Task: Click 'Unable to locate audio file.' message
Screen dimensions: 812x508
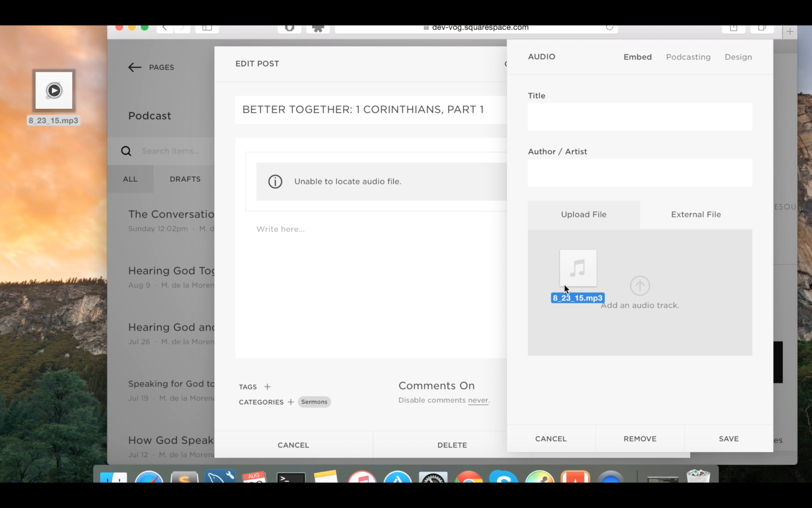Action: (x=348, y=181)
